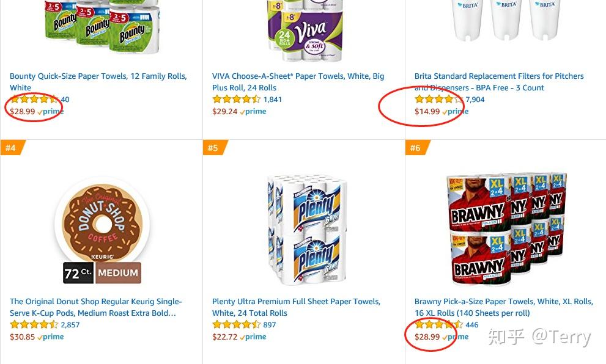Open Bounty Quick-Size Paper Towels product link
Image resolution: width=606 pixels, height=364 pixels.
tap(98, 76)
